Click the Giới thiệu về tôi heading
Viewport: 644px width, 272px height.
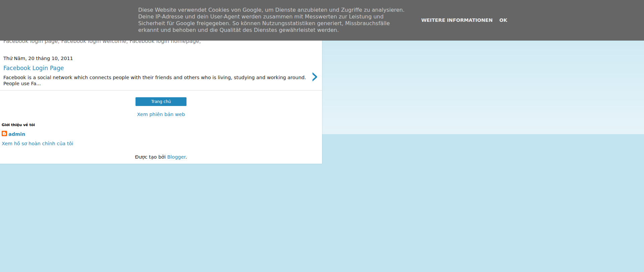pyautogui.click(x=18, y=125)
